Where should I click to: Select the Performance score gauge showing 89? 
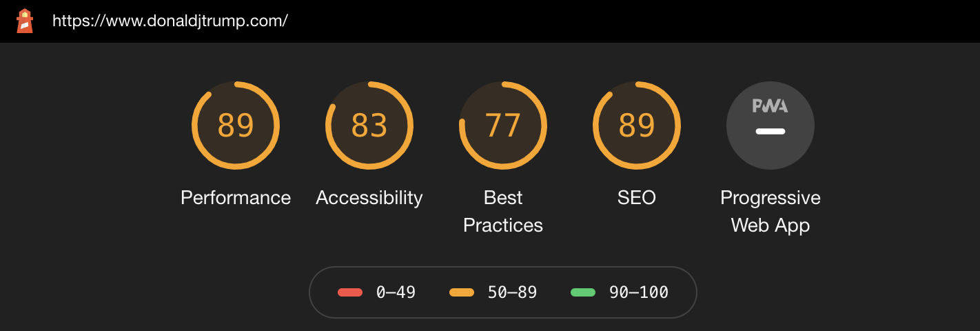(x=236, y=126)
